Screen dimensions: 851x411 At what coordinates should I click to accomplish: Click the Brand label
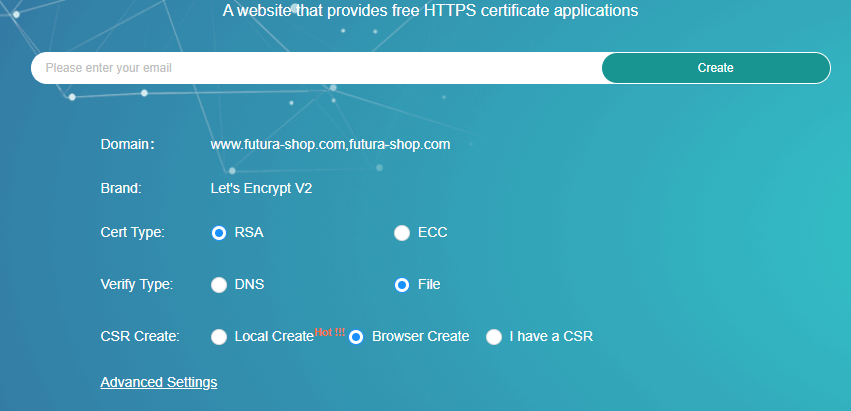[121, 188]
